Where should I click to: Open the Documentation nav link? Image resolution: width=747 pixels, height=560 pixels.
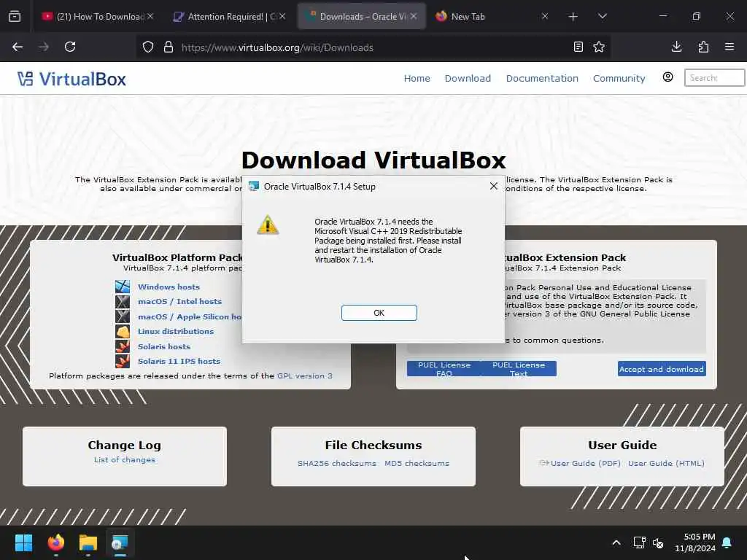[542, 78]
